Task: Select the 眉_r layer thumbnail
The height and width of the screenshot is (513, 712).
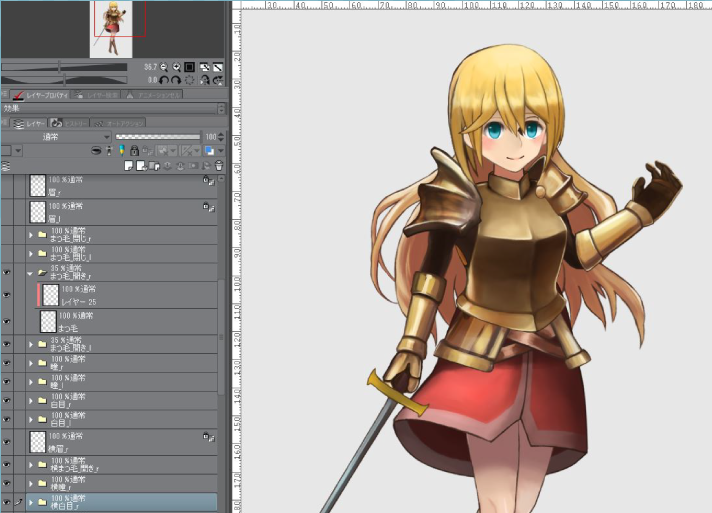Action: [x=38, y=186]
